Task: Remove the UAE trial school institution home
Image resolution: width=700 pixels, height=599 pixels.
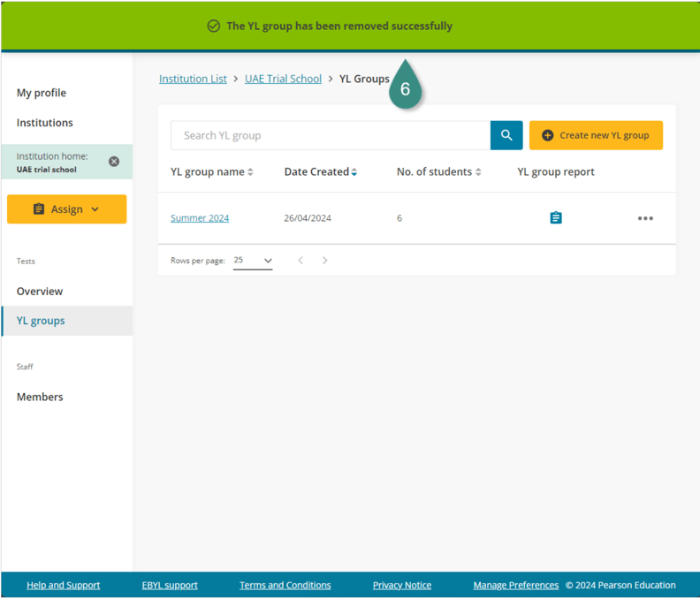Action: click(114, 162)
